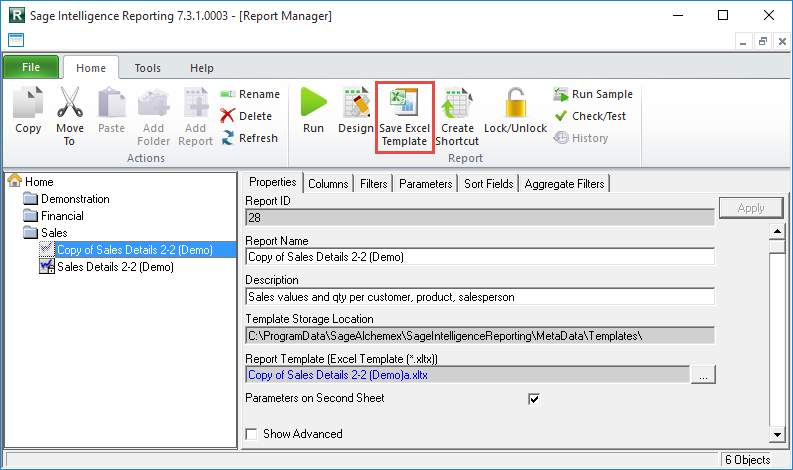This screenshot has height=470, width=793.
Task: Open the File menu tab
Action: 31,67
